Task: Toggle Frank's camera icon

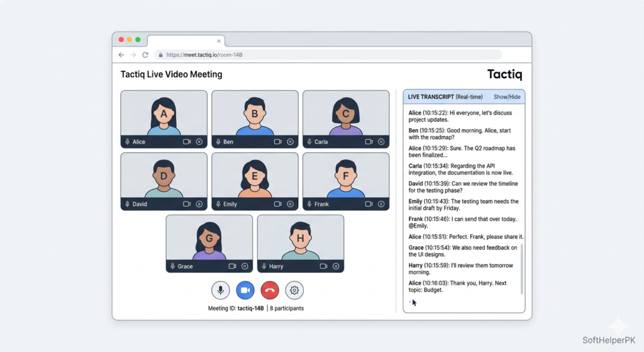Action: pyautogui.click(x=369, y=204)
